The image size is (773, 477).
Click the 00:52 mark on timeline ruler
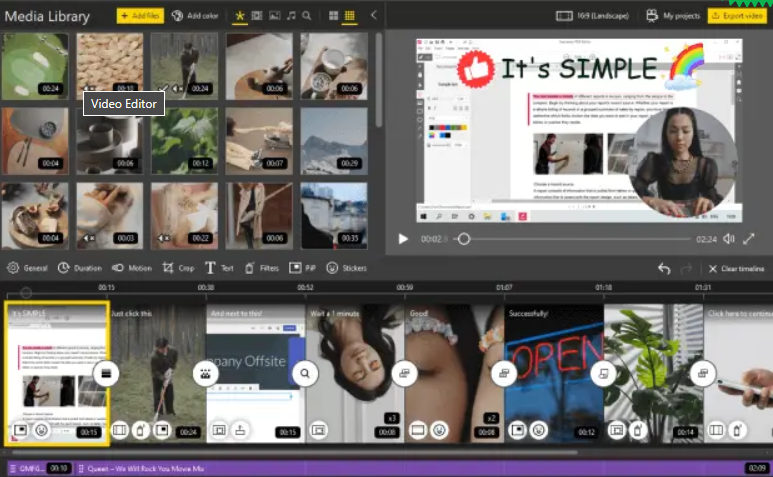click(x=305, y=287)
